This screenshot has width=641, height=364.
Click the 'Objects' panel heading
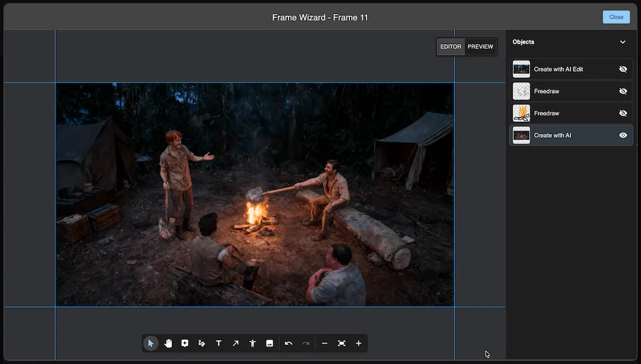point(523,42)
